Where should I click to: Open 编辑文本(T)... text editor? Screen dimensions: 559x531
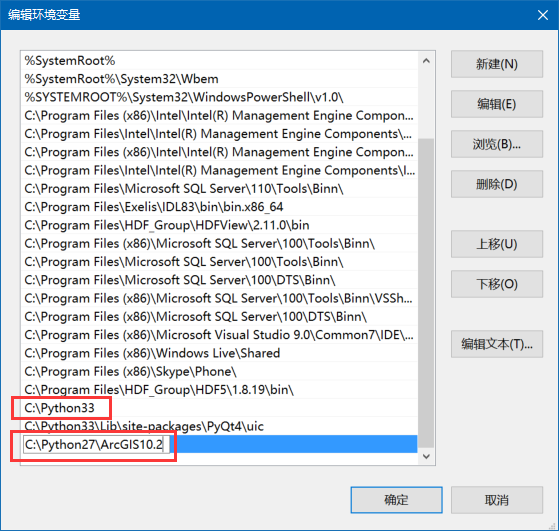click(x=497, y=344)
